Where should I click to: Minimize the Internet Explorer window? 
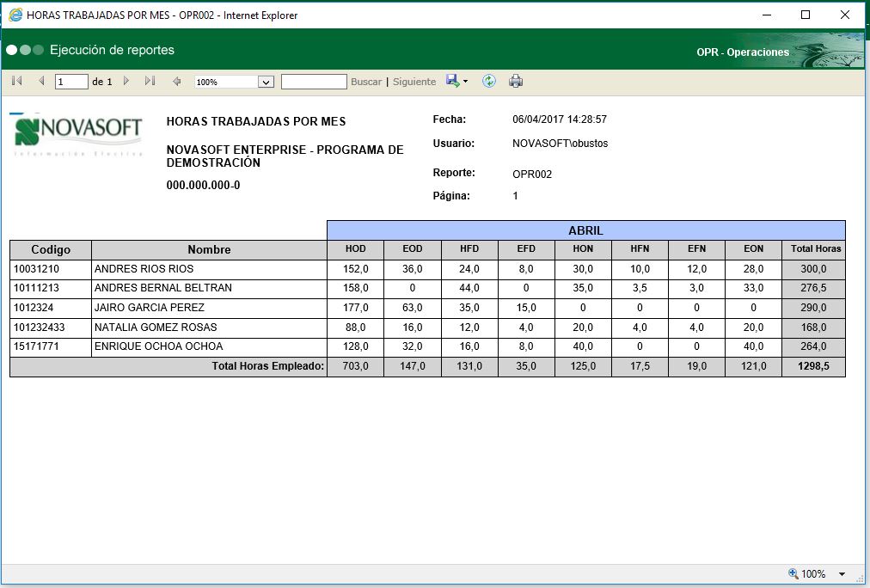click(767, 15)
